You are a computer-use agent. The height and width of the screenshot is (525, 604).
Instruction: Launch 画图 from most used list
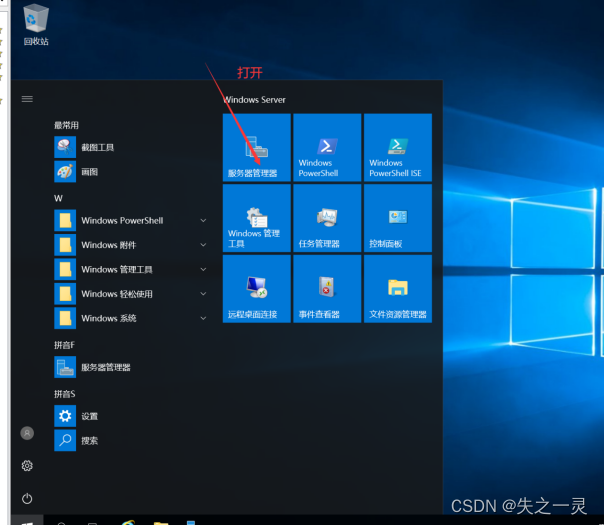click(131, 172)
